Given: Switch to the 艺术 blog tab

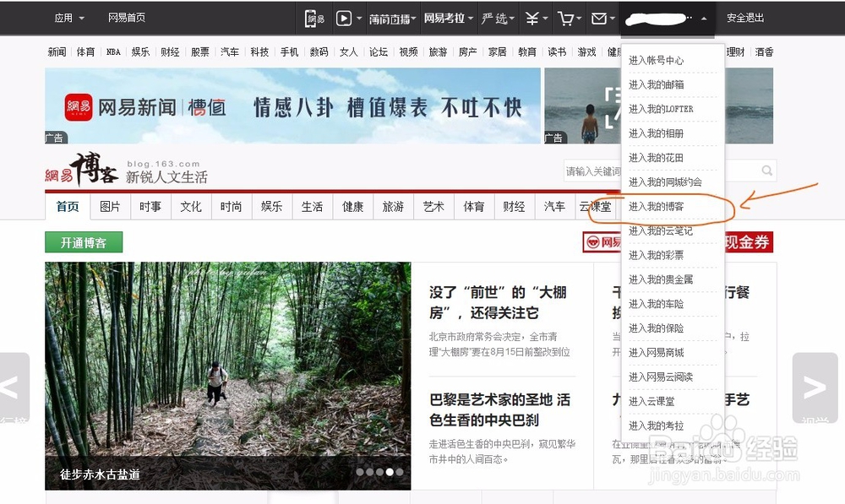Looking at the screenshot, I should coord(433,207).
